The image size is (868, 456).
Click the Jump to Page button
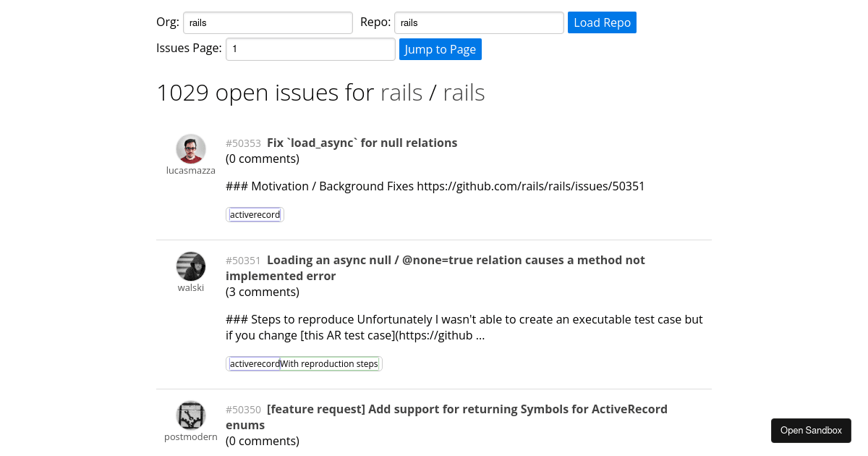(x=440, y=49)
